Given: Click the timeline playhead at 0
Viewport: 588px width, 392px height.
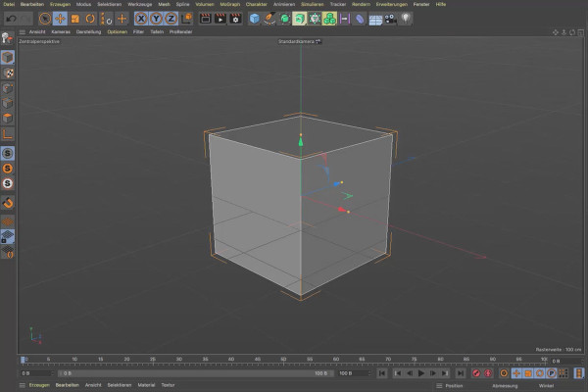Looking at the screenshot, I should point(23,361).
